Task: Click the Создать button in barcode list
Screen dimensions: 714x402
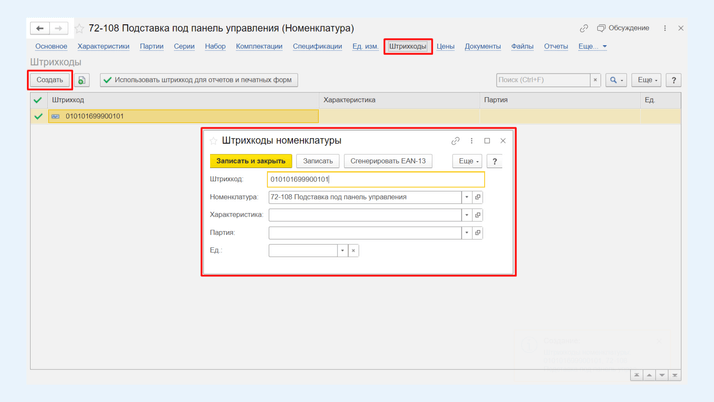Action: (50, 80)
